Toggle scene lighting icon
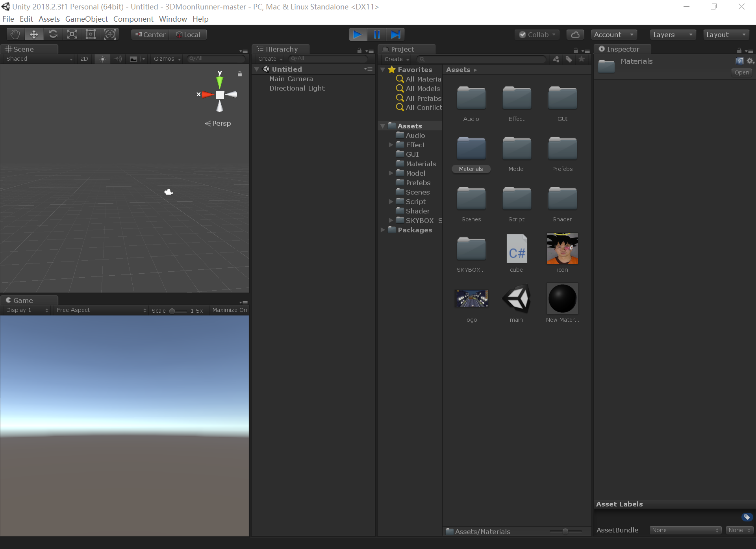756x549 pixels. tap(102, 59)
